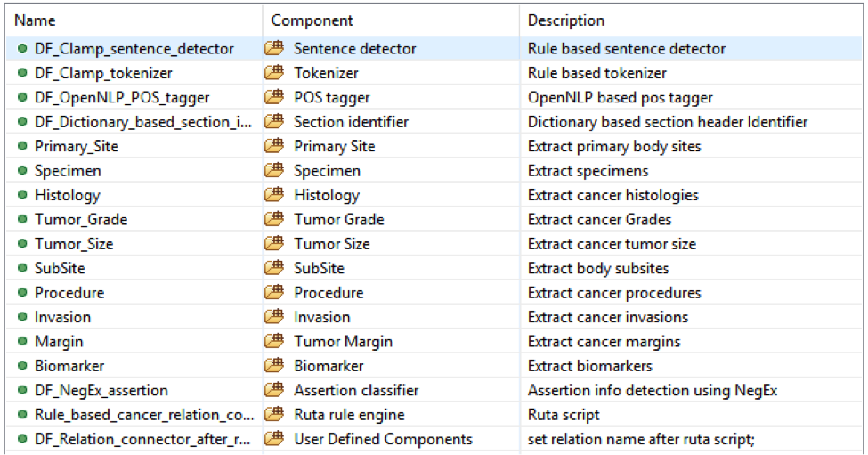Viewport: 868px width, 455px height.
Task: Select the Rule_based_cancer_relation row
Action: pos(144,415)
